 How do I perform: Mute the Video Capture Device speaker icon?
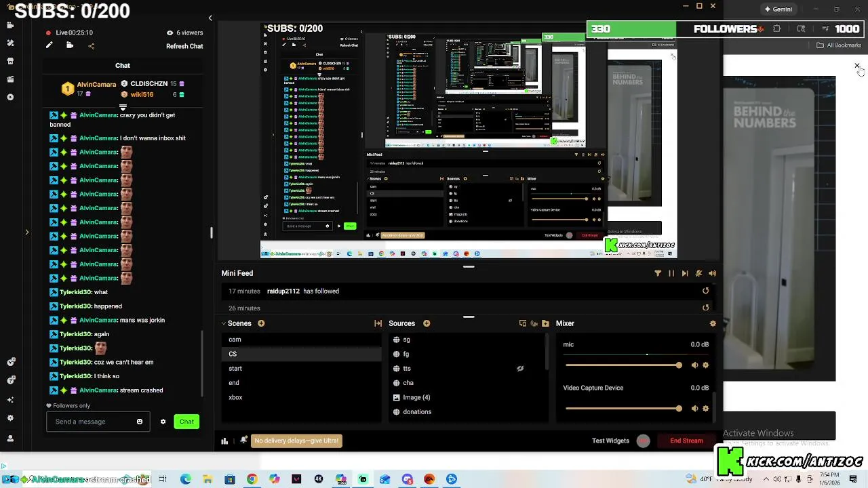pyautogui.click(x=694, y=408)
